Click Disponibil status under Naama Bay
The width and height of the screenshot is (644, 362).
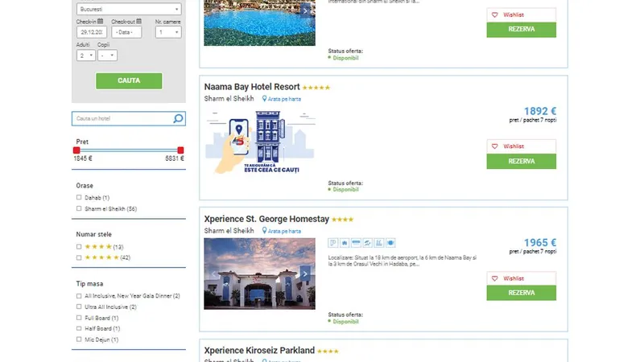(345, 190)
